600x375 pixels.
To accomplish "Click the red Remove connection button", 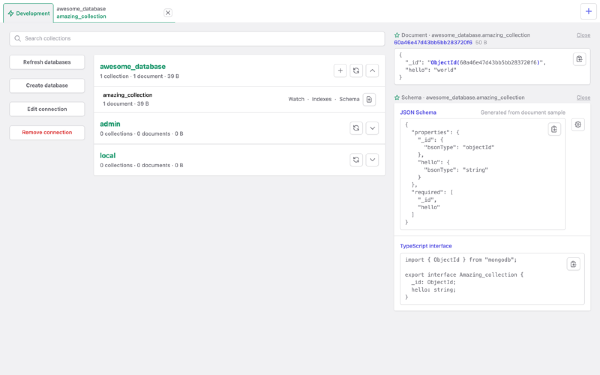I will (47, 132).
